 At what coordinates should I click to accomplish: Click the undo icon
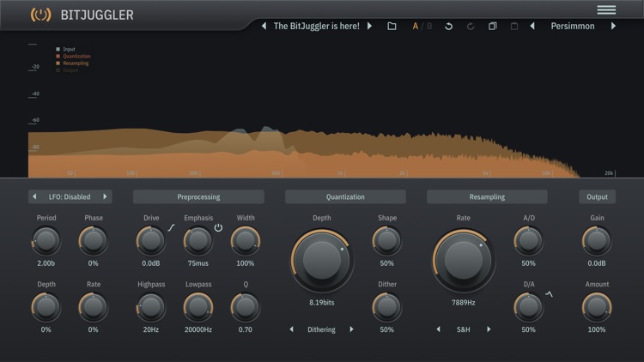[x=448, y=27]
